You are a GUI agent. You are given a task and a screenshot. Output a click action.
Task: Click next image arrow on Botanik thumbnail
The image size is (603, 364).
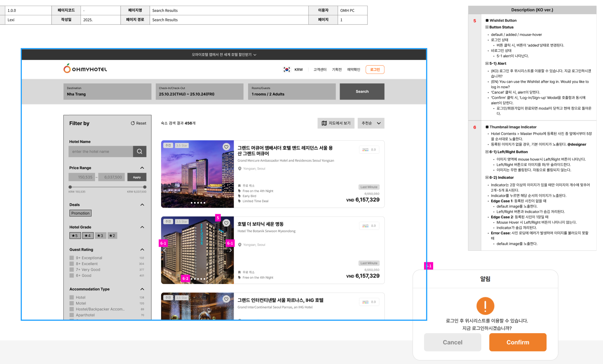pyautogui.click(x=230, y=250)
